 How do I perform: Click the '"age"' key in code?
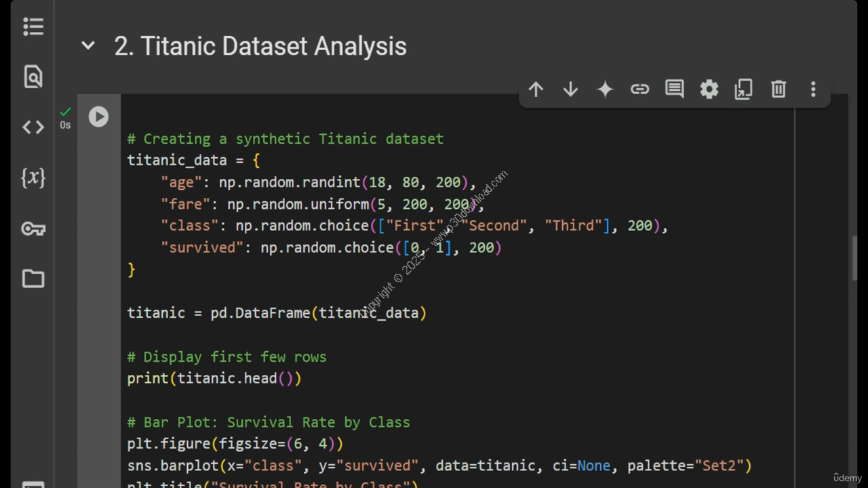click(181, 182)
